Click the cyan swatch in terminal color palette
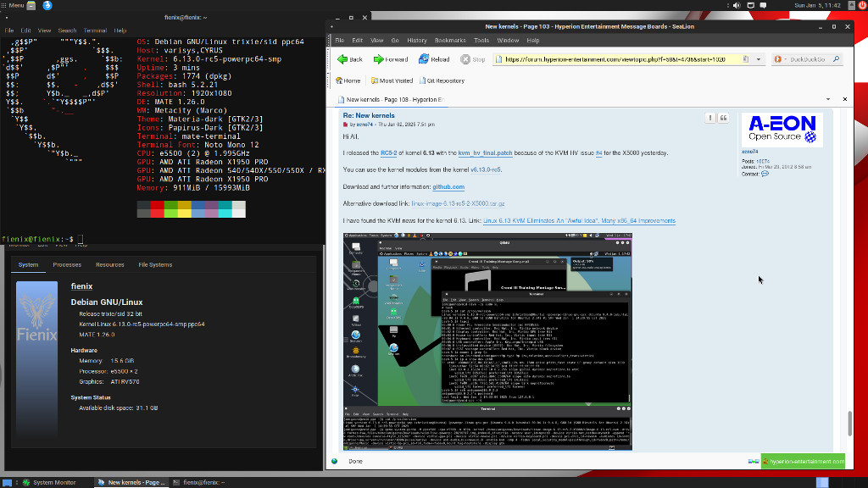 (x=225, y=205)
